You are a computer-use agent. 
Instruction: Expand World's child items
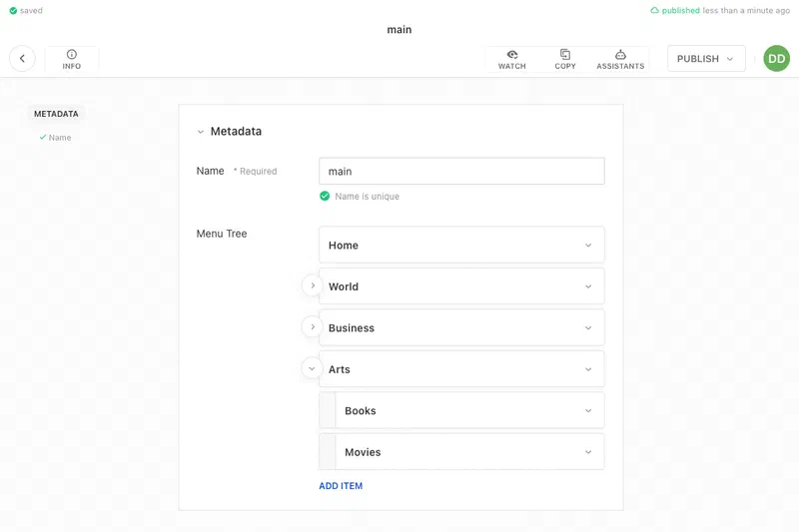(313, 285)
